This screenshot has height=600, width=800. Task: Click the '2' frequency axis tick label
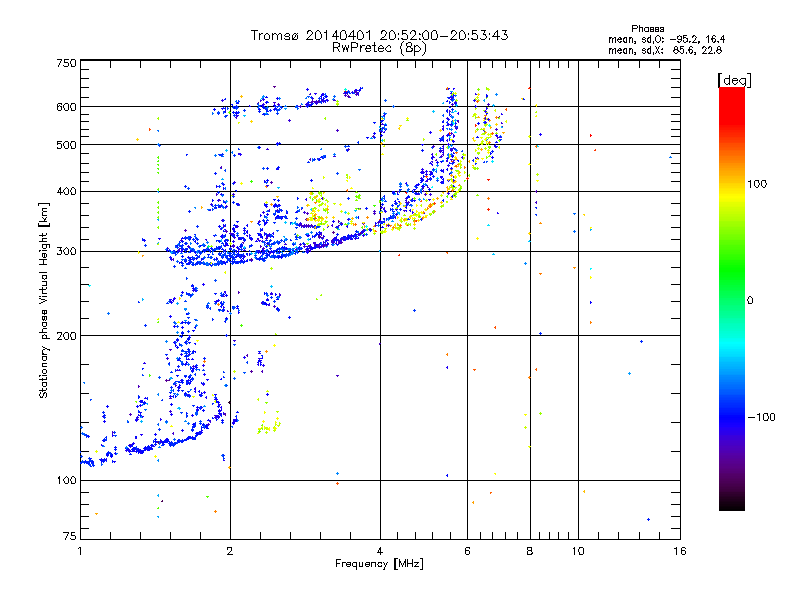230,551
